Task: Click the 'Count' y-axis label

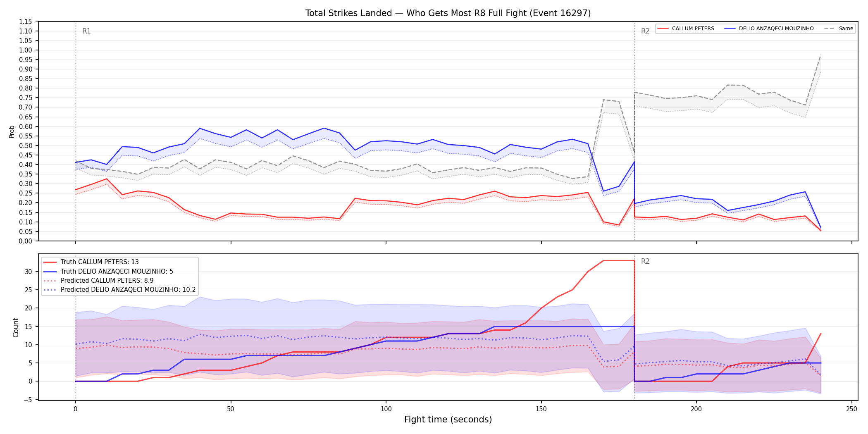Action: [16, 327]
